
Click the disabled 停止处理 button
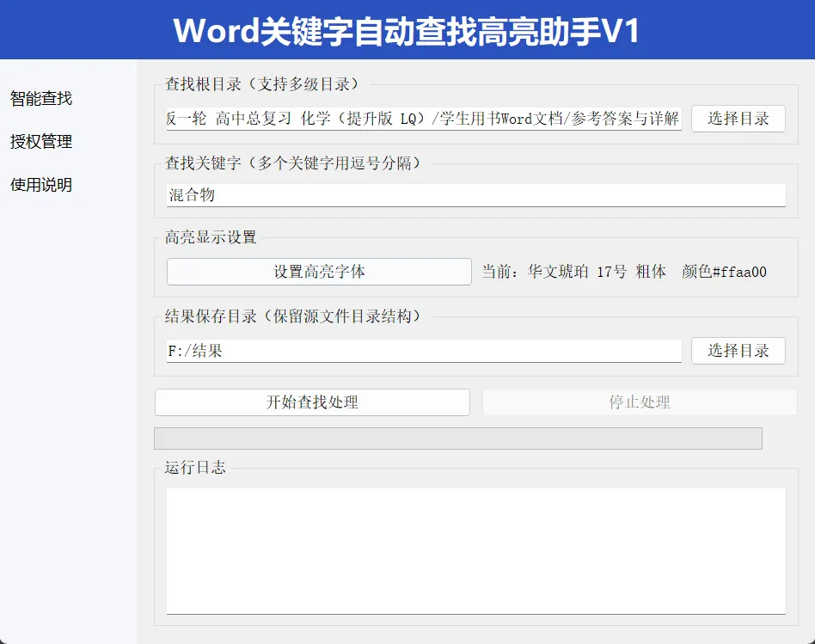[640, 402]
